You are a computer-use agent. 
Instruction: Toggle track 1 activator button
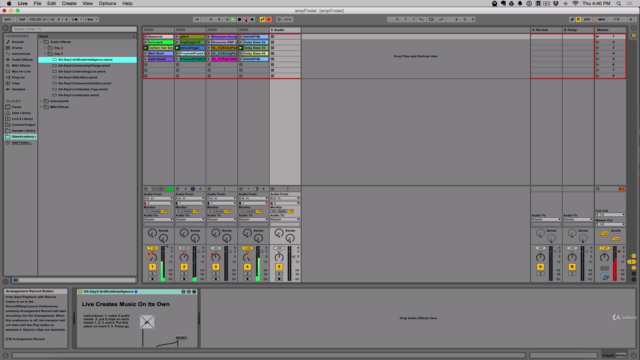(x=152, y=267)
